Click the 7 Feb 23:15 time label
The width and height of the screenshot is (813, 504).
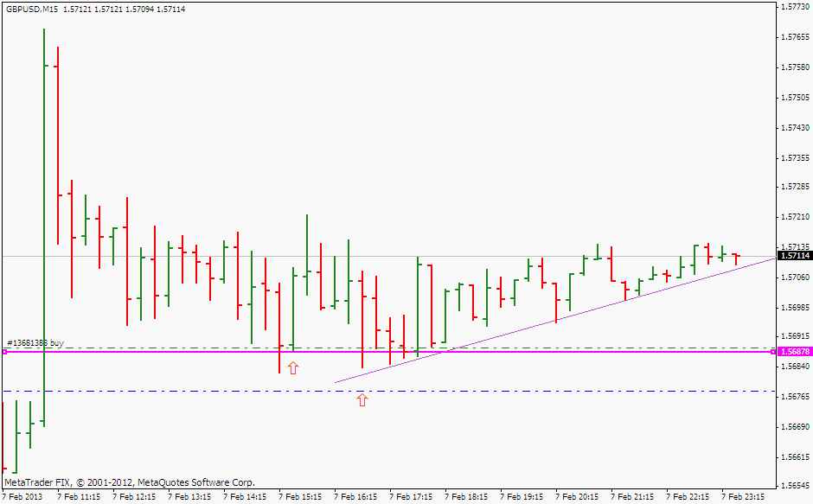(x=743, y=497)
